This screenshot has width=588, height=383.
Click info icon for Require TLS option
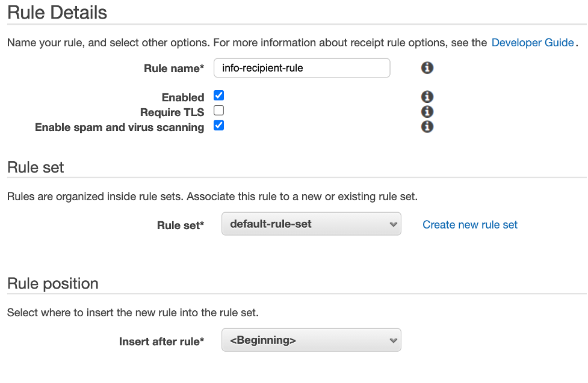427,112
